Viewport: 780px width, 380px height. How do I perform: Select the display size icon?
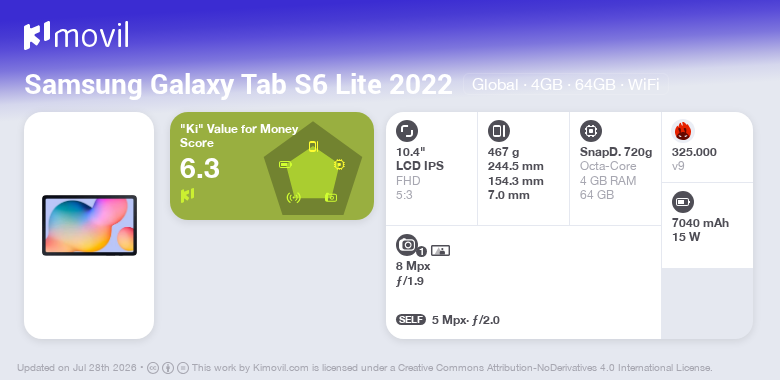pyautogui.click(x=407, y=131)
